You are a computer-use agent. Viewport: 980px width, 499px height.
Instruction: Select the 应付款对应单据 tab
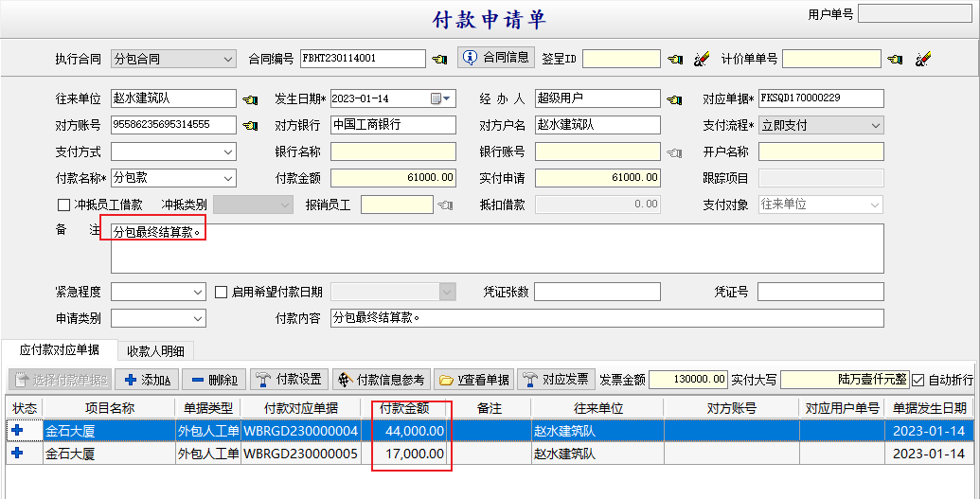click(59, 350)
